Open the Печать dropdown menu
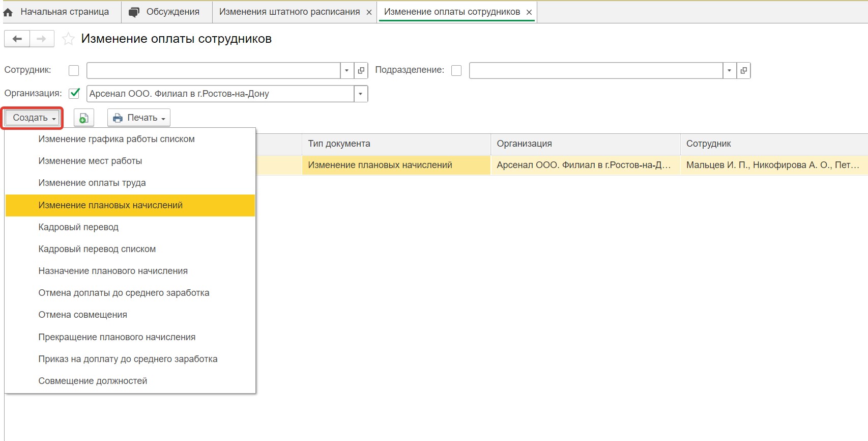 click(139, 118)
